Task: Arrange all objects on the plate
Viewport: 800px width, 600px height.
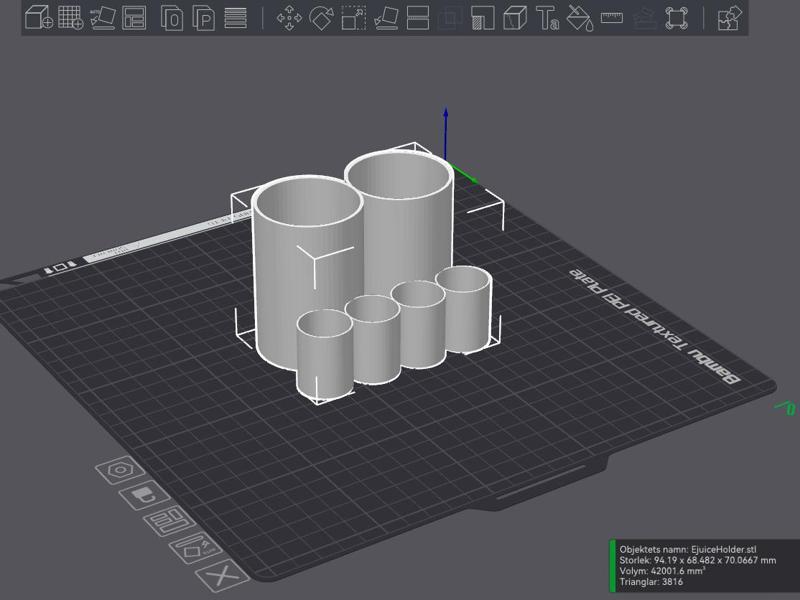Action: tap(134, 17)
